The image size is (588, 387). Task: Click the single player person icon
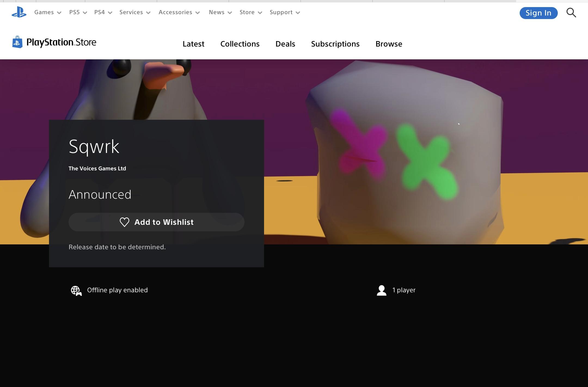[x=381, y=290]
